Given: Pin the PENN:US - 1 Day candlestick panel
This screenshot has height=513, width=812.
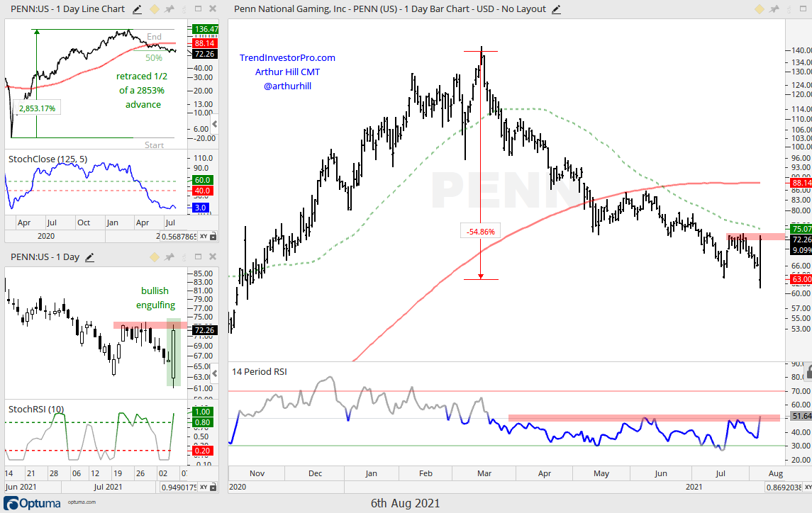Looking at the screenshot, I should (x=169, y=257).
